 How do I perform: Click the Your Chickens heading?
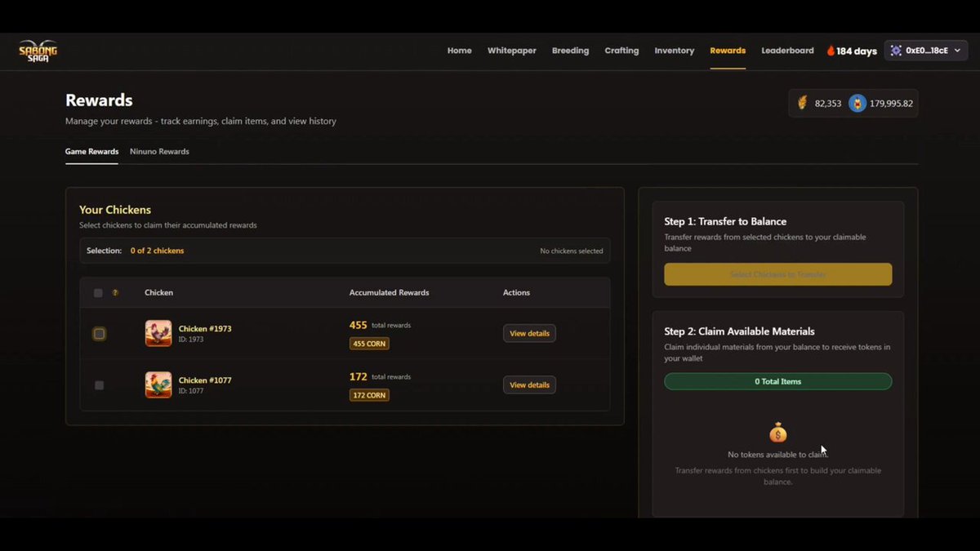click(115, 210)
